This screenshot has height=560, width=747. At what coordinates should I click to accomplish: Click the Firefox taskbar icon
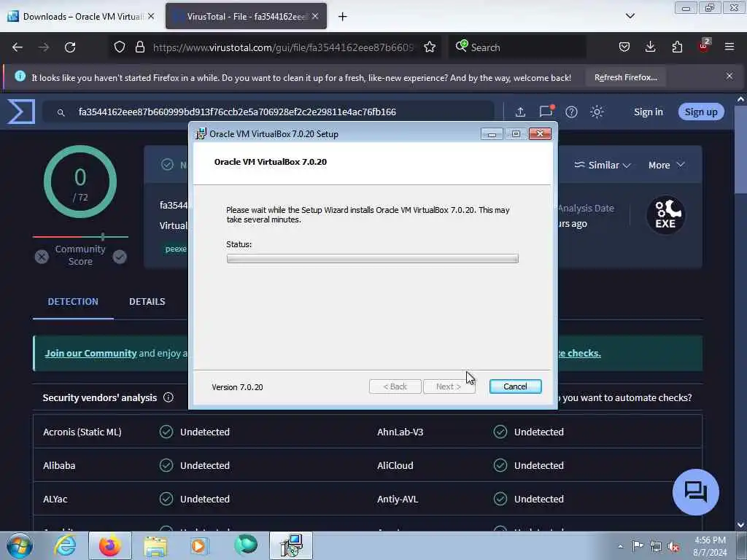point(109,545)
